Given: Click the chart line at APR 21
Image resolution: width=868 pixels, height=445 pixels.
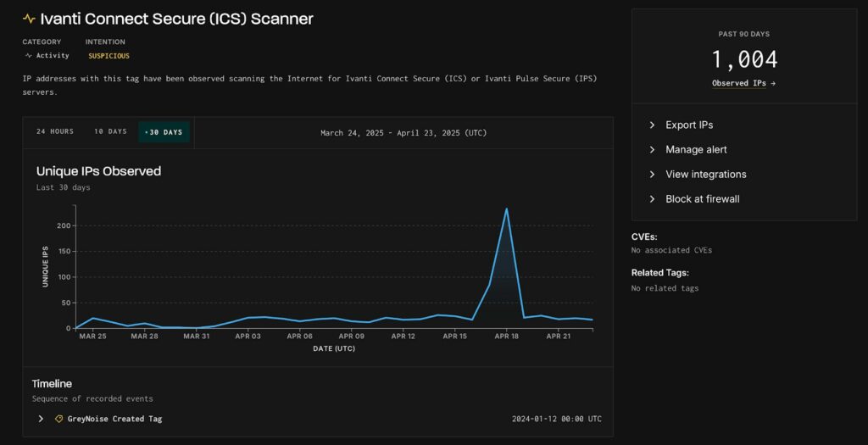Looking at the screenshot, I should point(559,319).
